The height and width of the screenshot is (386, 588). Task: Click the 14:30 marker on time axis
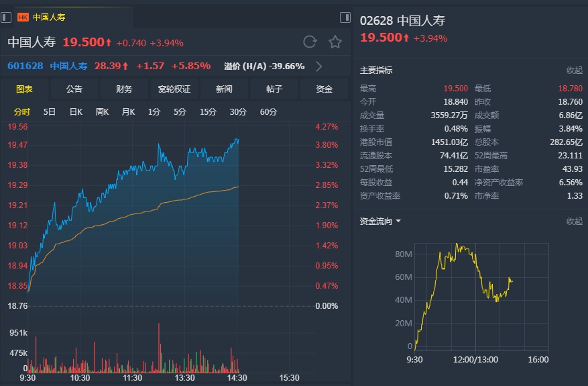tap(237, 378)
